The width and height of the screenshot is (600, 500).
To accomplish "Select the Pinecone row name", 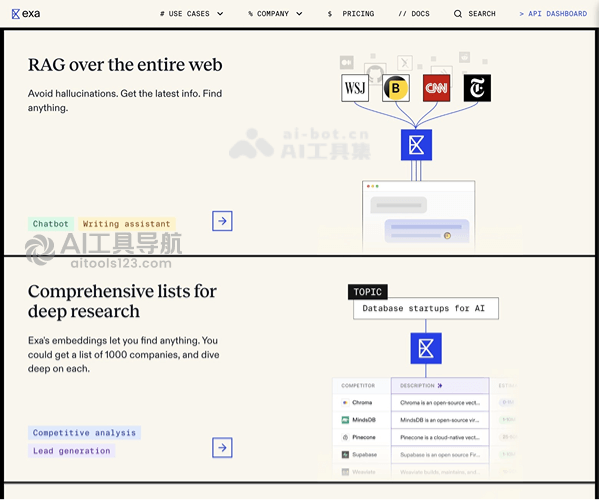I will coord(364,437).
